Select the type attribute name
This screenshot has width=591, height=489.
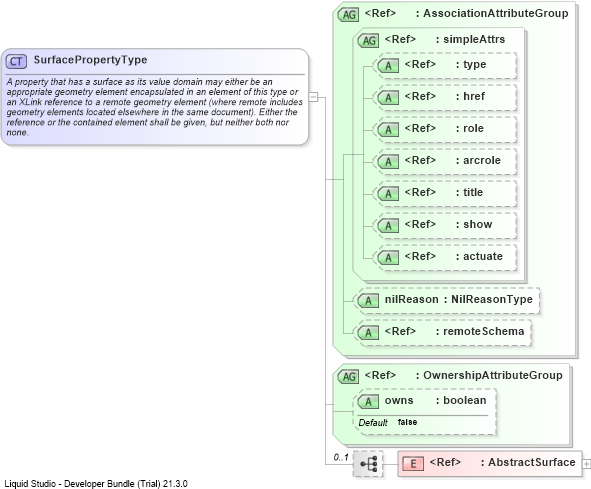(475, 65)
